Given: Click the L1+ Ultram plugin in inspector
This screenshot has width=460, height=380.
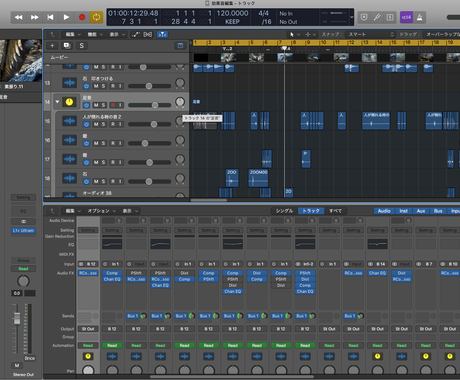Looking at the screenshot, I should coord(23,230).
